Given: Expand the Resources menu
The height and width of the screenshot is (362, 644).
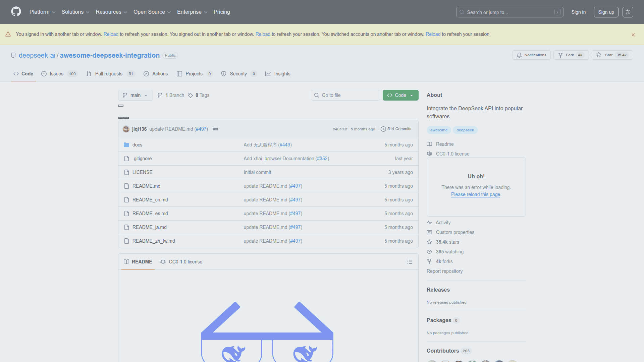Looking at the screenshot, I should [111, 12].
